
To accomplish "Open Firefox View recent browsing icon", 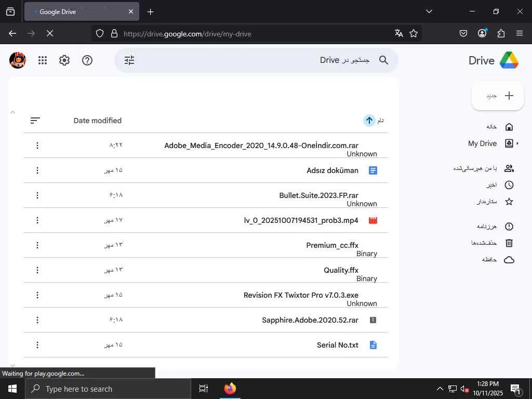I will point(10,12).
